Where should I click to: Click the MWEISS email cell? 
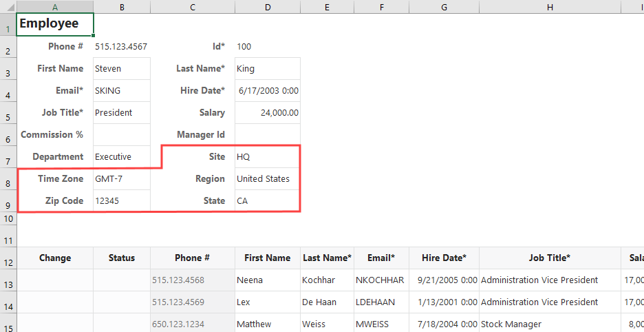pos(381,324)
